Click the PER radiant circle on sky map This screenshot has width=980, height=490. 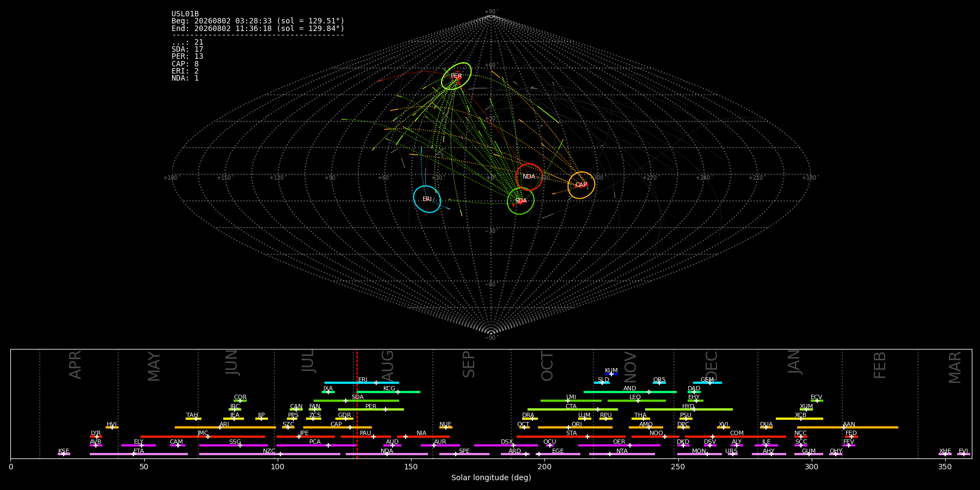pyautogui.click(x=456, y=76)
